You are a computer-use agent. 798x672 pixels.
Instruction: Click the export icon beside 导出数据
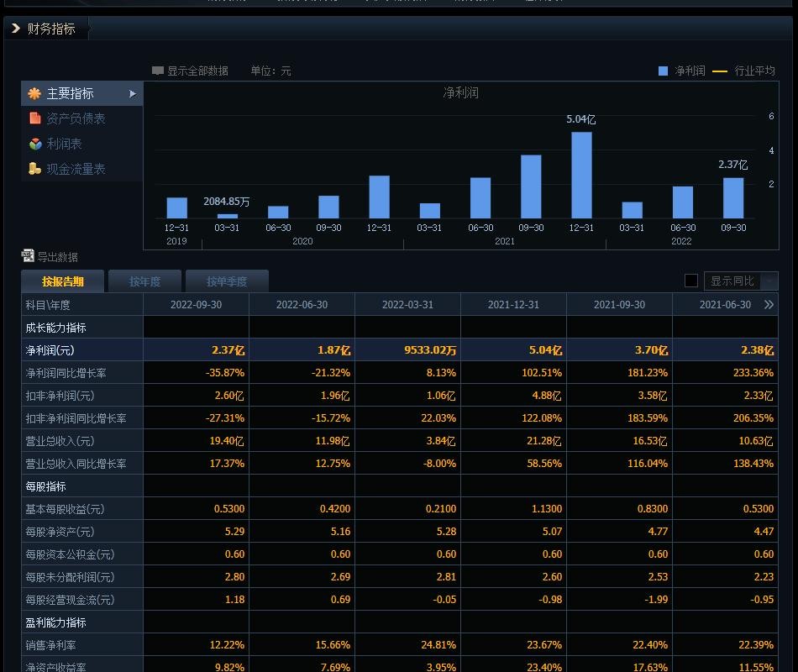(27, 256)
